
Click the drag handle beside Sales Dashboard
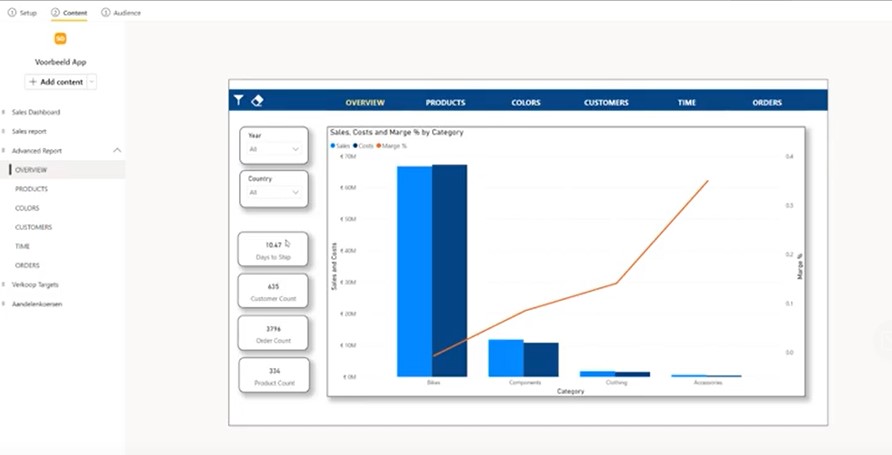[4, 112]
